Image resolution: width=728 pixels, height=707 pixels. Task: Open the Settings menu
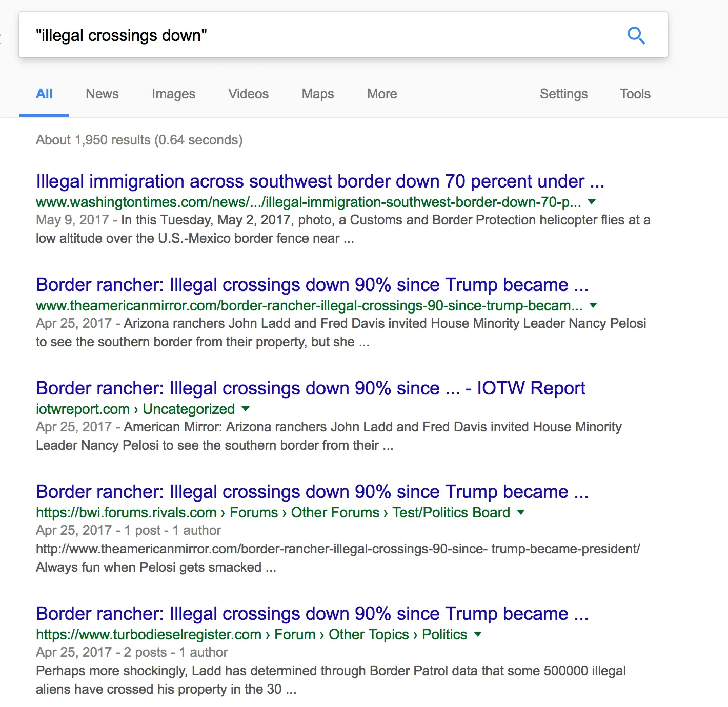click(x=563, y=94)
